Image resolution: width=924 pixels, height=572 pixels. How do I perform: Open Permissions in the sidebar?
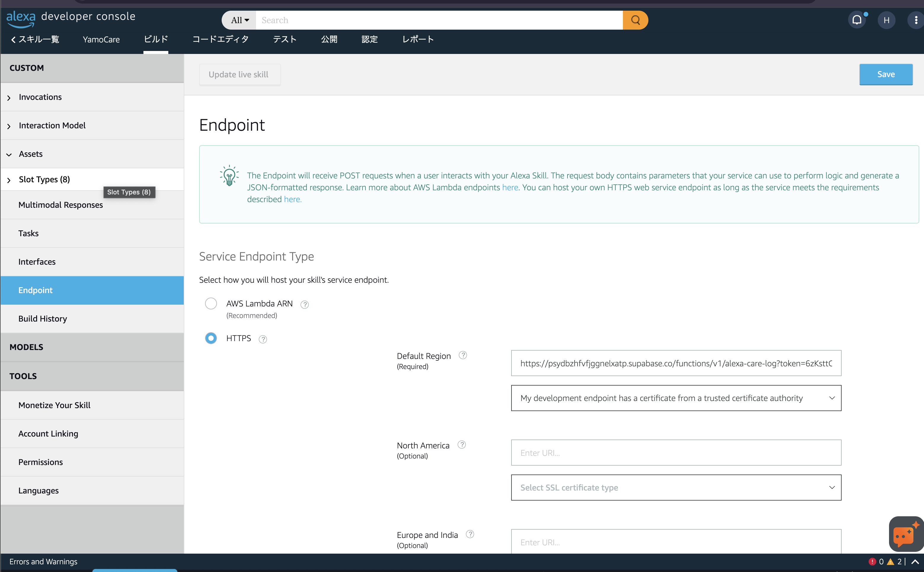pos(92,462)
